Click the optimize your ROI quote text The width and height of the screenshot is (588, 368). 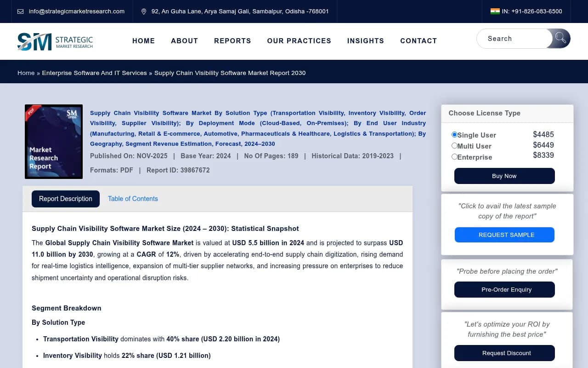[x=507, y=329]
